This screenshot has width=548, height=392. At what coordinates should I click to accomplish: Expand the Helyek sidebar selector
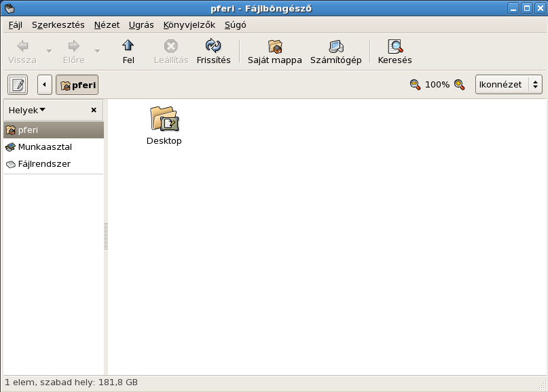coord(27,110)
